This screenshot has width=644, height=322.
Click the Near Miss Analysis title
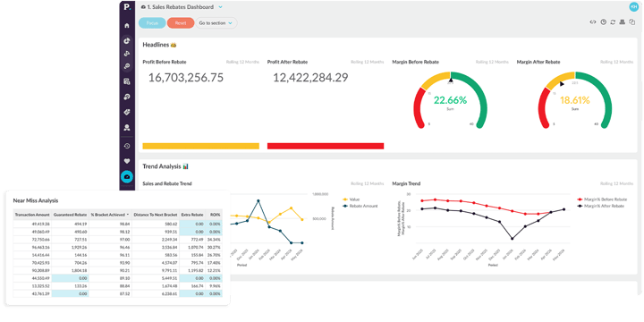(x=36, y=201)
